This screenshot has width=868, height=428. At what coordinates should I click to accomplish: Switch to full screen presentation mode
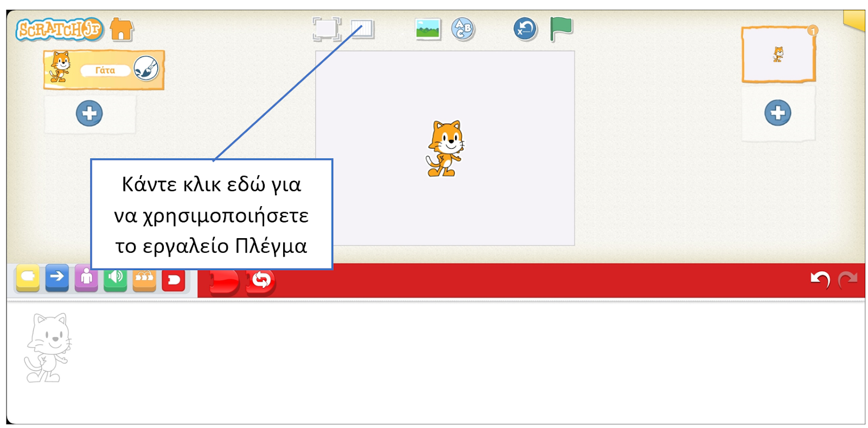click(x=327, y=29)
